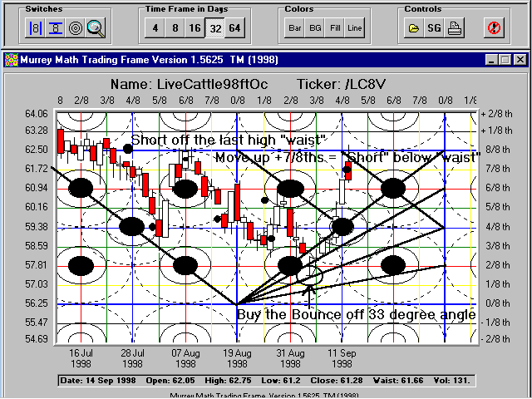Print the chart using printer icon
Viewport: 532px width, 399px height.
tap(454, 27)
